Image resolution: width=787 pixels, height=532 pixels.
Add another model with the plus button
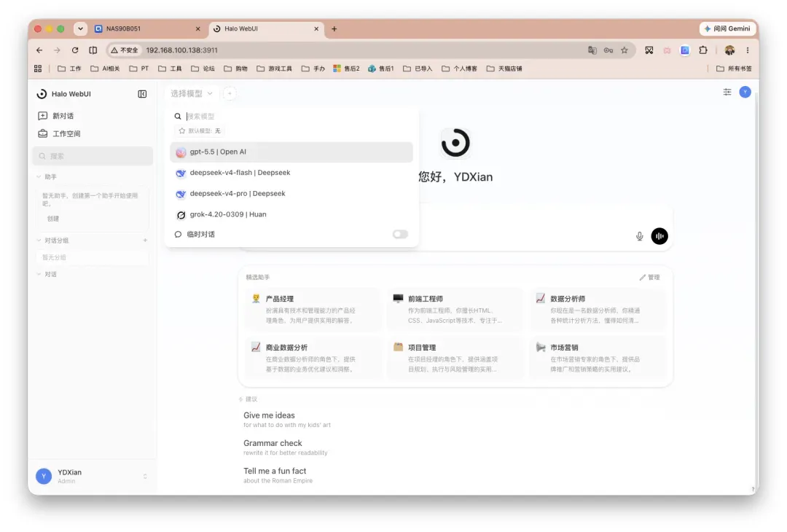click(230, 93)
